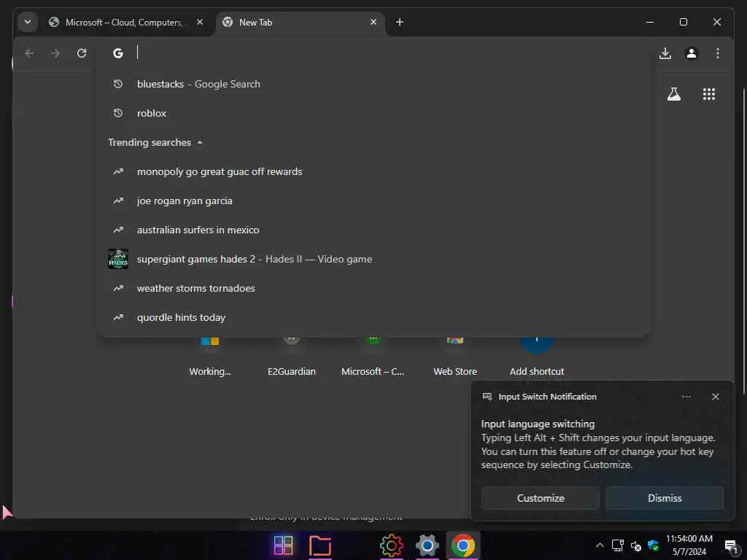This screenshot has height=560, width=747.
Task: Reload the page
Action: coord(82,52)
